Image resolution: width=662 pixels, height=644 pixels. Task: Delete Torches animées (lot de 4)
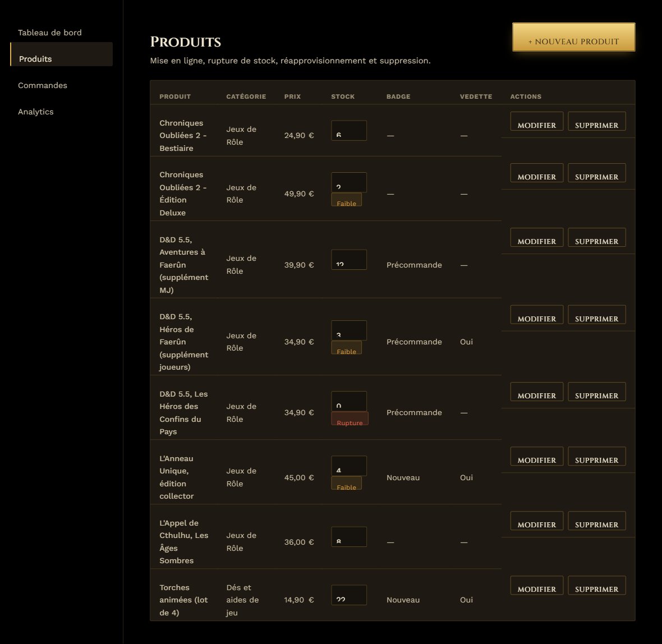[x=596, y=585]
